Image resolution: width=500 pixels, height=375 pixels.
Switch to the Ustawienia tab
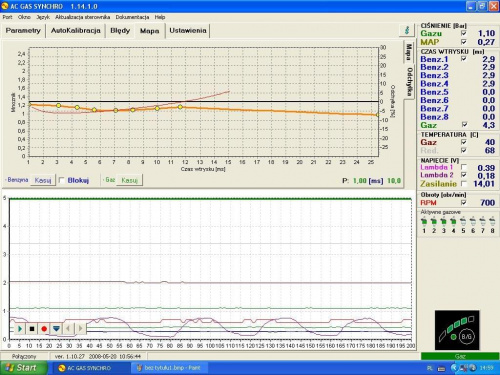(x=188, y=31)
